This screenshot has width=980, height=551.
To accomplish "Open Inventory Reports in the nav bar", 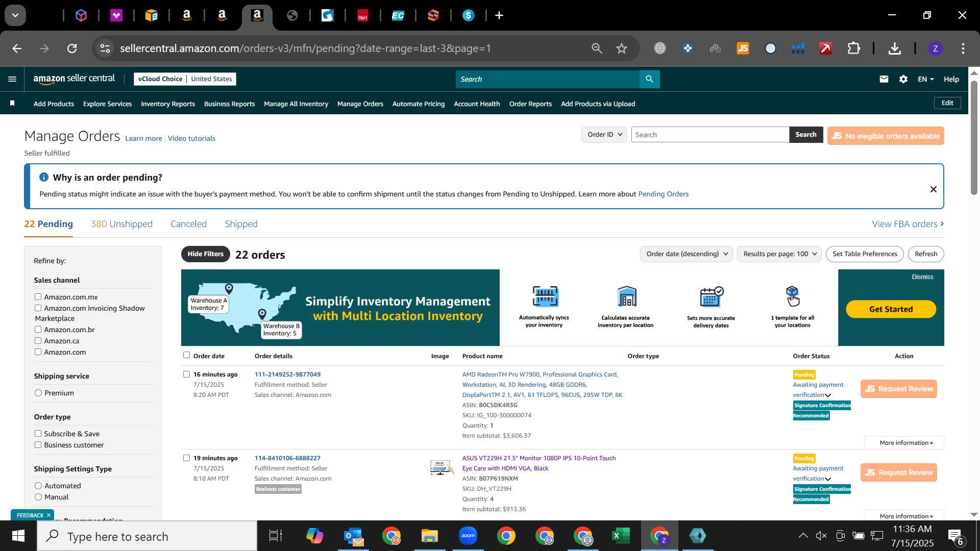I will coord(168,104).
